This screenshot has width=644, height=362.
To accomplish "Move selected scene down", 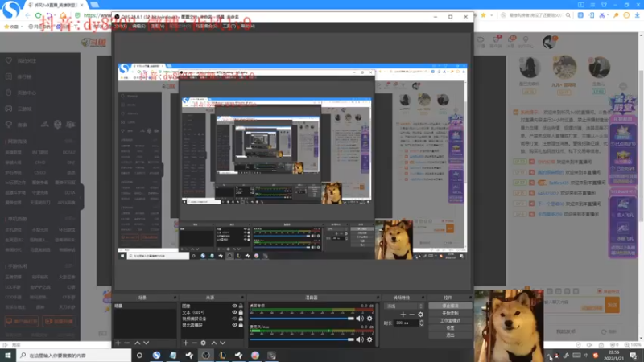I will [x=147, y=343].
